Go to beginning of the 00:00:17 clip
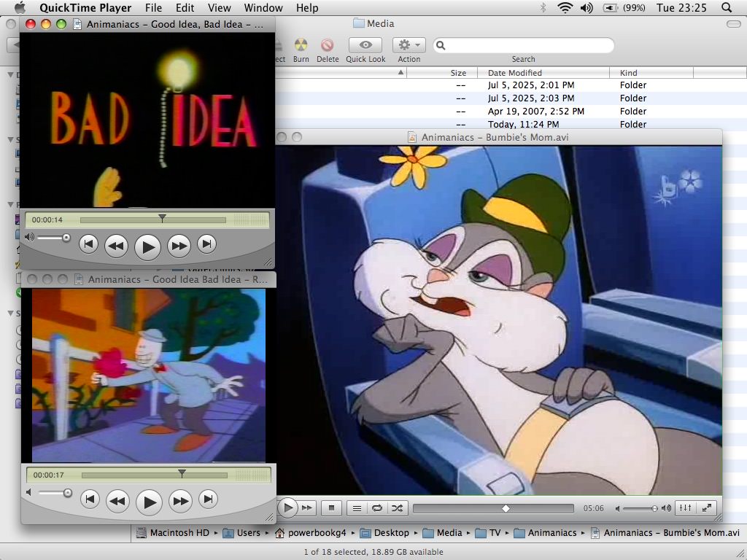This screenshot has width=747, height=560. click(x=90, y=499)
